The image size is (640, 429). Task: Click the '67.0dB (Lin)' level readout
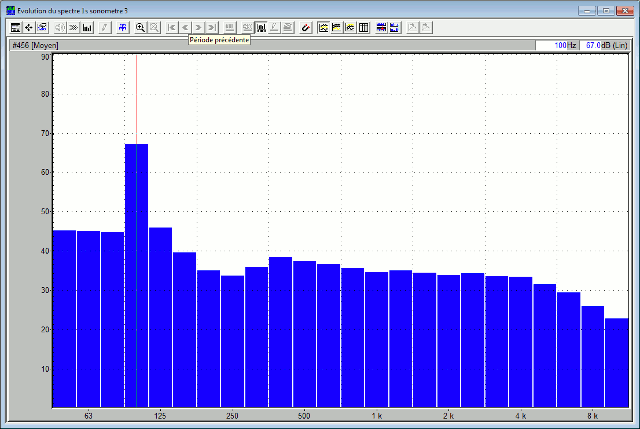click(x=605, y=45)
